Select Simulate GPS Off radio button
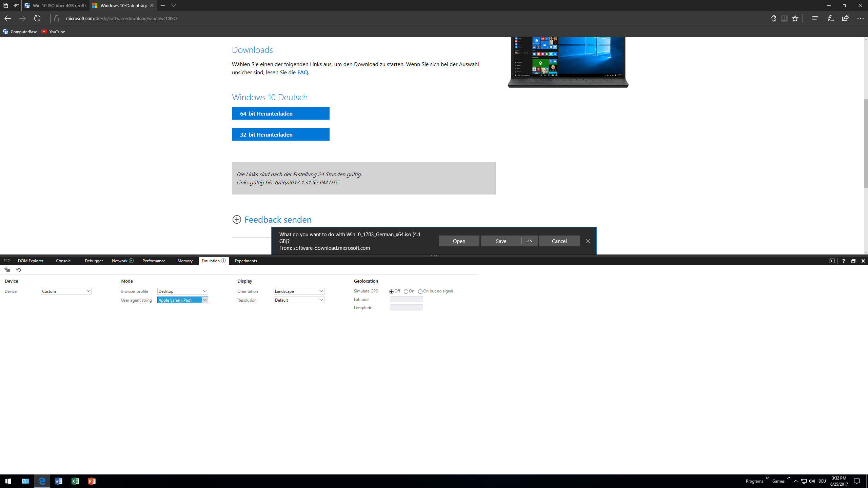Viewport: 868px width, 488px height. tap(392, 291)
